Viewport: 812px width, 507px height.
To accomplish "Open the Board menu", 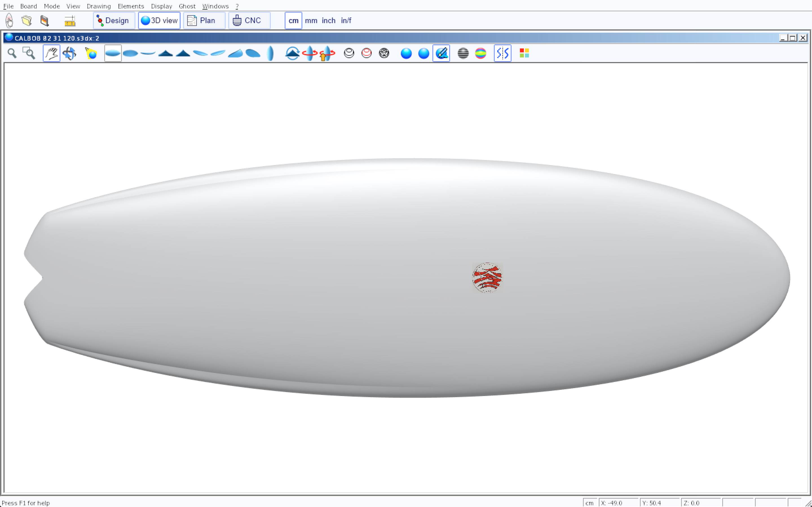I will [28, 6].
